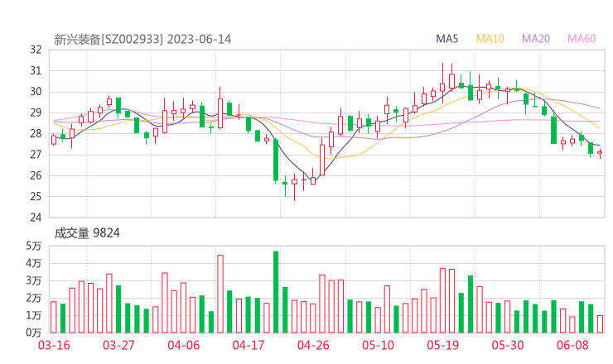The height and width of the screenshot is (364, 613).
Task: Click the price axis value 24
Action: click(x=36, y=218)
